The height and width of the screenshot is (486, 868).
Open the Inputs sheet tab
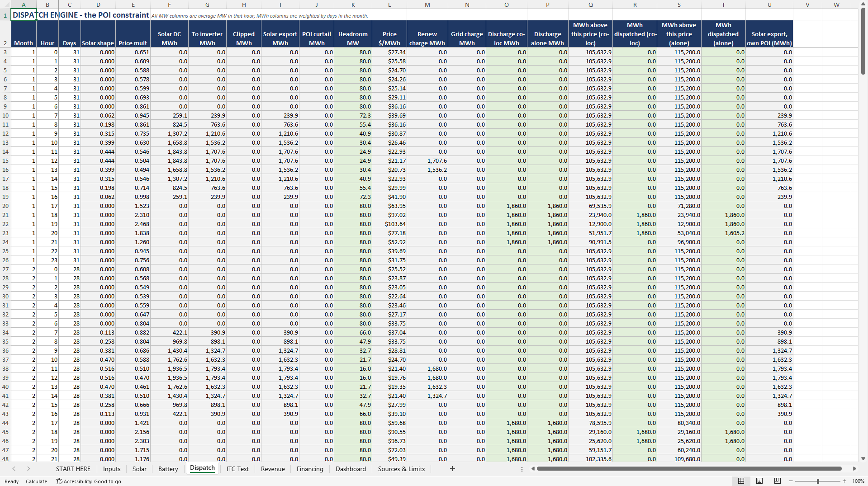(112, 469)
